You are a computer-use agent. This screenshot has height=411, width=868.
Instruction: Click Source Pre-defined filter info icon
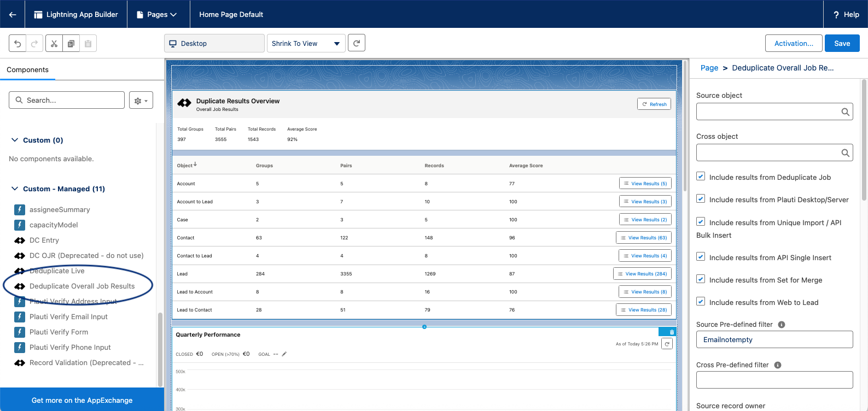tap(782, 325)
